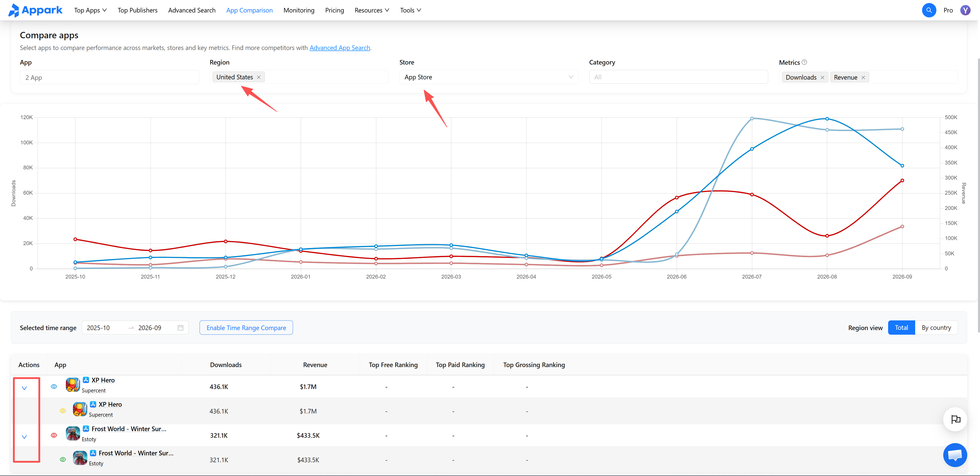Open the chat support bubble
Viewport: 980px width, 476px height.
click(955, 455)
